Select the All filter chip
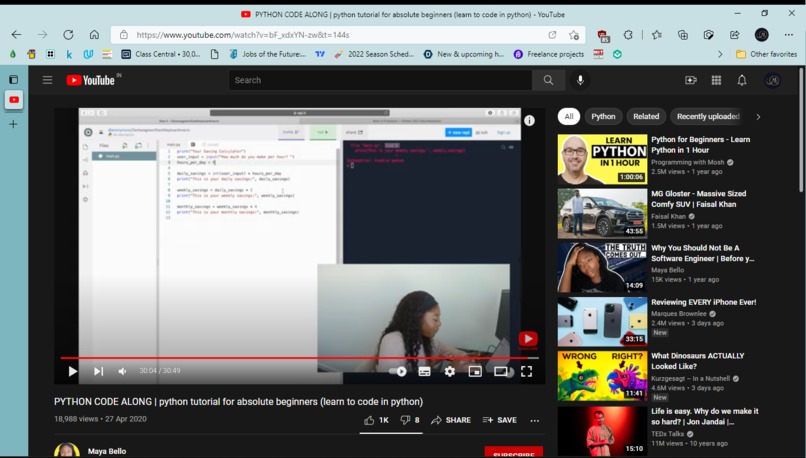The image size is (806, 458). coord(569,116)
